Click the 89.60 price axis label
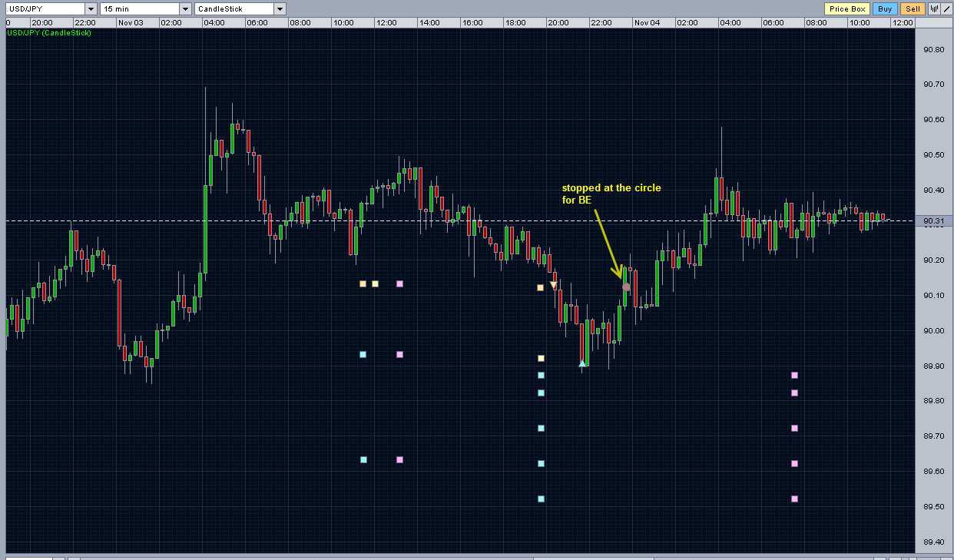 (933, 472)
